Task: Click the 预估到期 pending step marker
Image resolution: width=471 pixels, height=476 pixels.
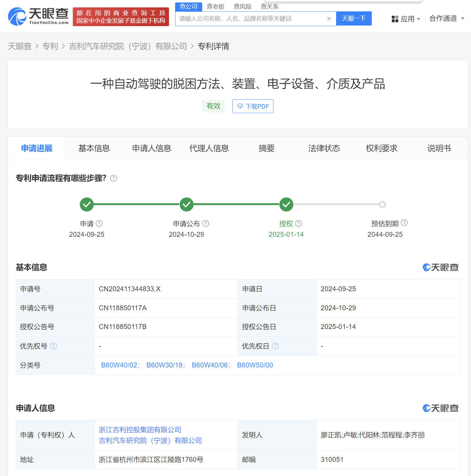Action: click(382, 204)
